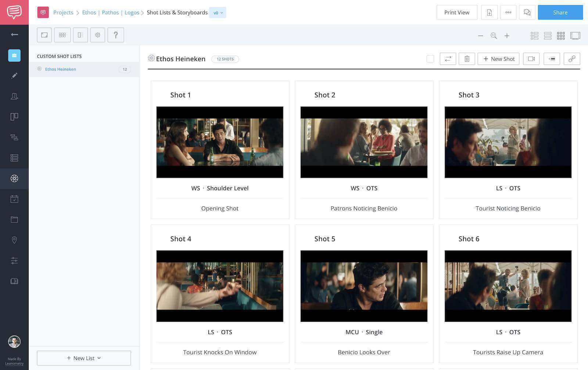Click the Print View button
Viewport: 588px width, 370px height.
click(457, 13)
